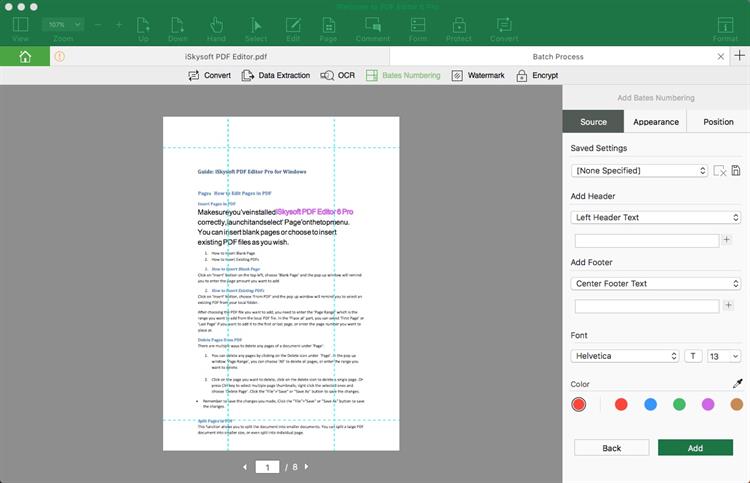750x483 pixels.
Task: Click the page number field
Action: (x=267, y=467)
